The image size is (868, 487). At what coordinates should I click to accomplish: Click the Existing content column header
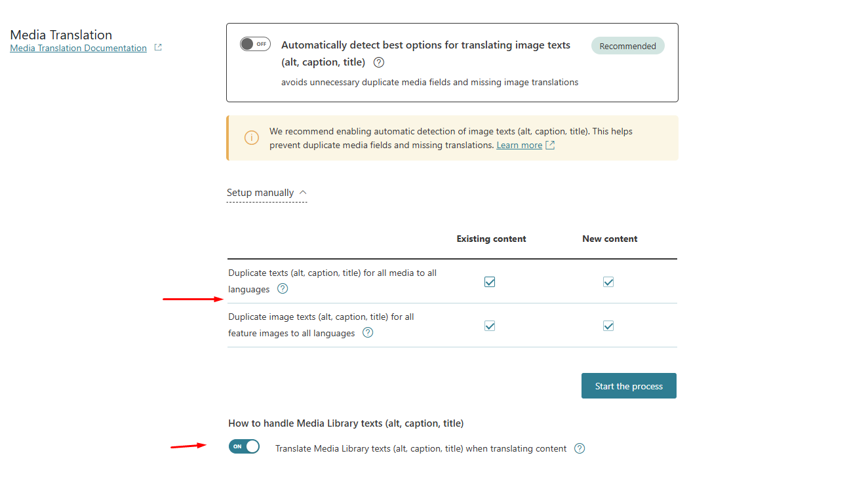point(491,239)
